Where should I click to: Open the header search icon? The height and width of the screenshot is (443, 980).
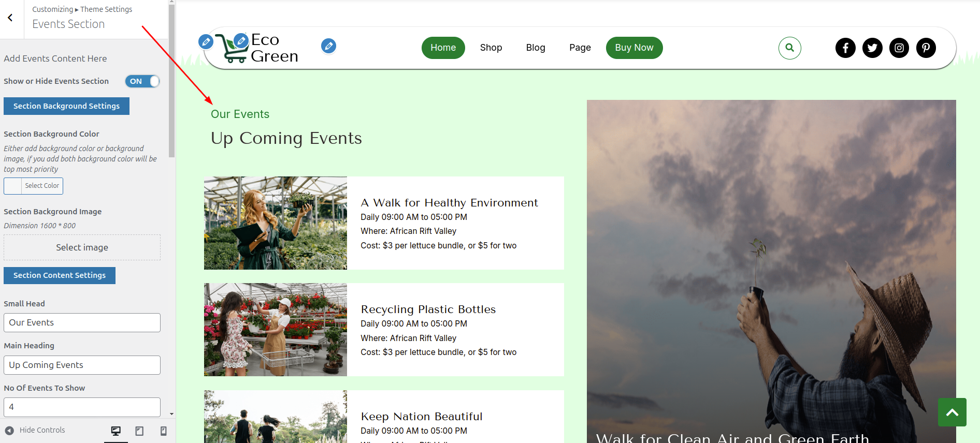(x=789, y=48)
